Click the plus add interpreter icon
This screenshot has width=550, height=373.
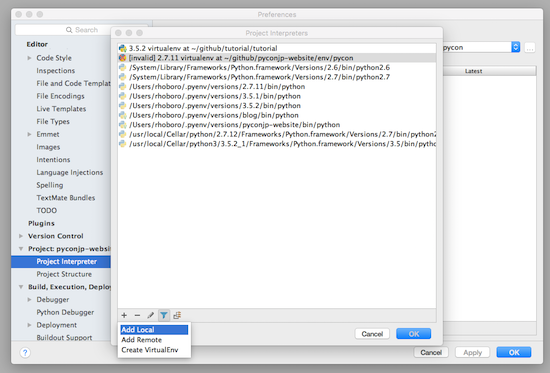[x=124, y=315]
